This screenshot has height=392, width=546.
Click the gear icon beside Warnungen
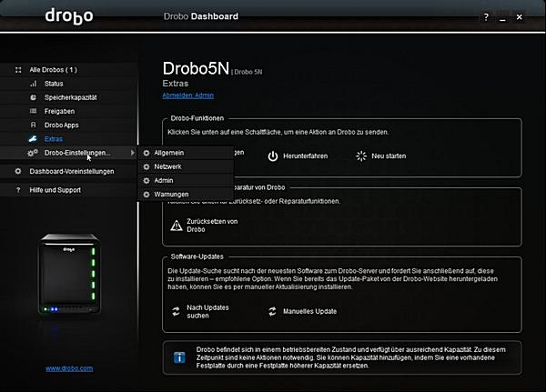[147, 195]
